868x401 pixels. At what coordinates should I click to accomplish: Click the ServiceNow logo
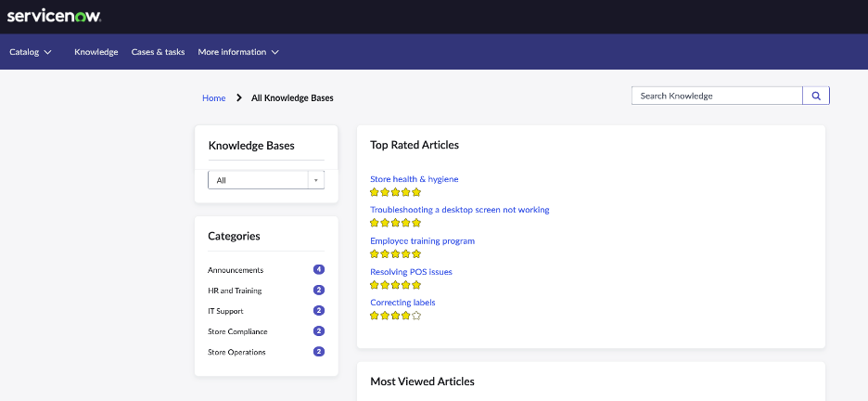click(54, 16)
